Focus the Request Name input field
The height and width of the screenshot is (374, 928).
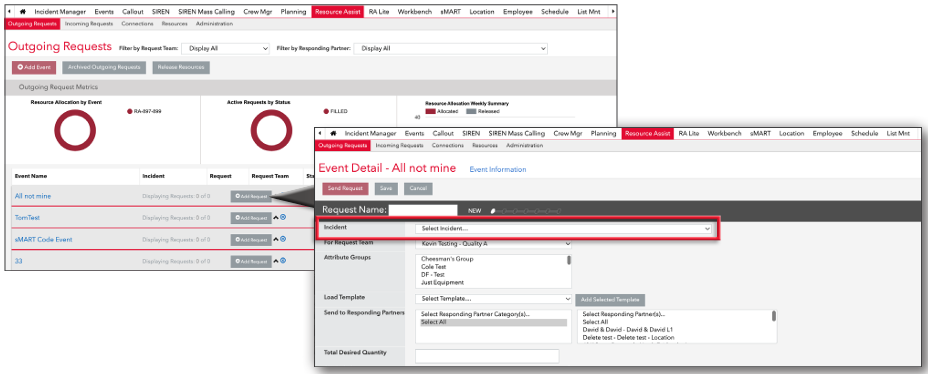423,210
